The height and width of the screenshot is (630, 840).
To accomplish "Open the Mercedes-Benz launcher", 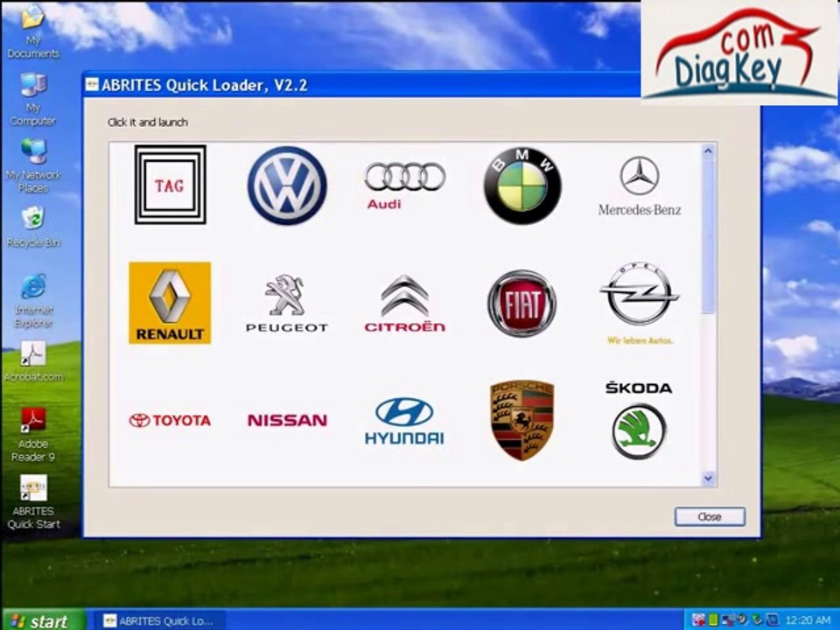I will point(640,185).
